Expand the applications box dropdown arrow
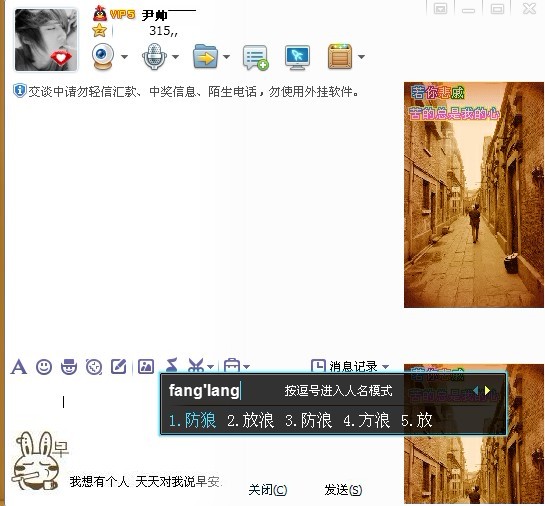 [x=361, y=57]
